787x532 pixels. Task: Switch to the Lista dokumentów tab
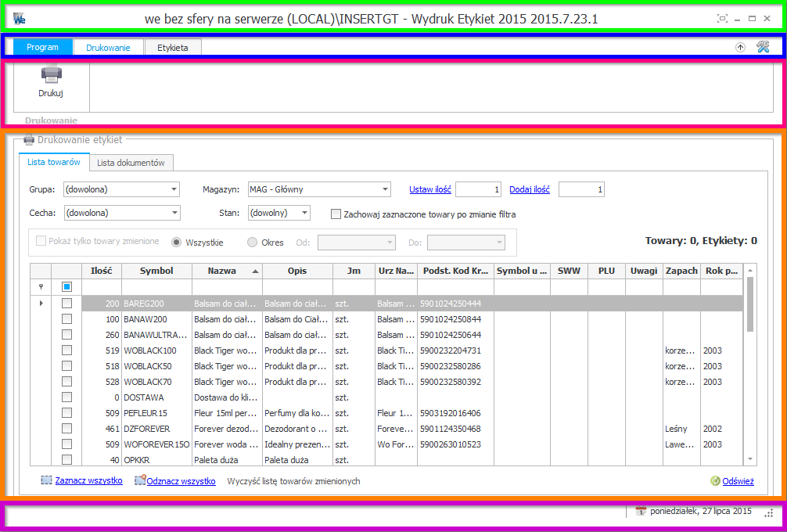[x=131, y=163]
